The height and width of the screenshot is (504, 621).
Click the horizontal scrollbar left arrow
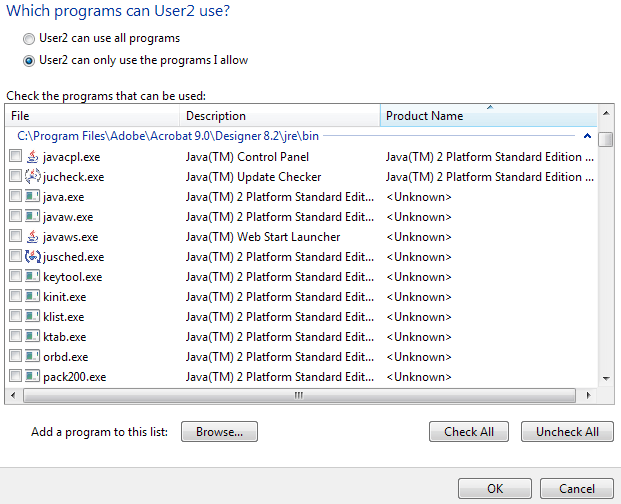[x=13, y=395]
